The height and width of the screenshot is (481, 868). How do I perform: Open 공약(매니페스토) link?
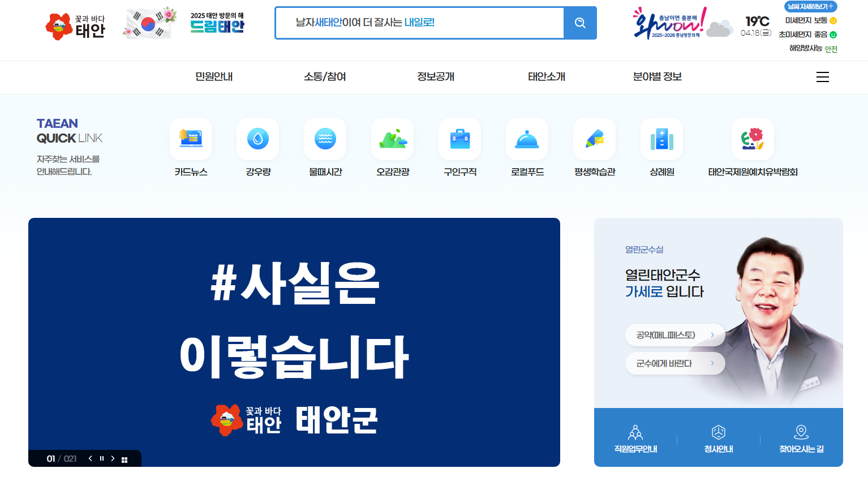tap(675, 335)
